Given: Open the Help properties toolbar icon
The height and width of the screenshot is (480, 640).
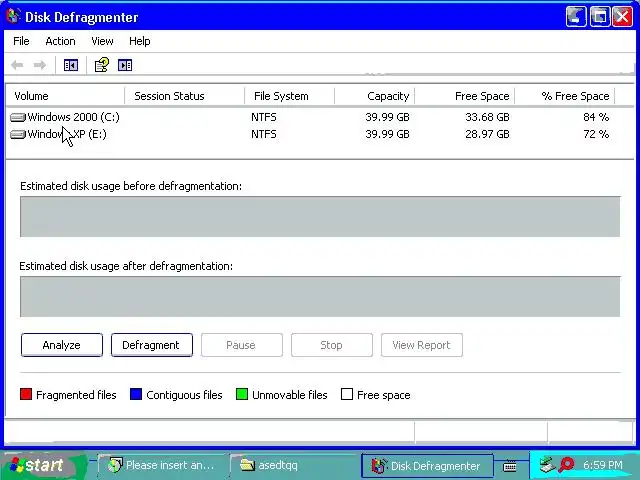Looking at the screenshot, I should (102, 65).
